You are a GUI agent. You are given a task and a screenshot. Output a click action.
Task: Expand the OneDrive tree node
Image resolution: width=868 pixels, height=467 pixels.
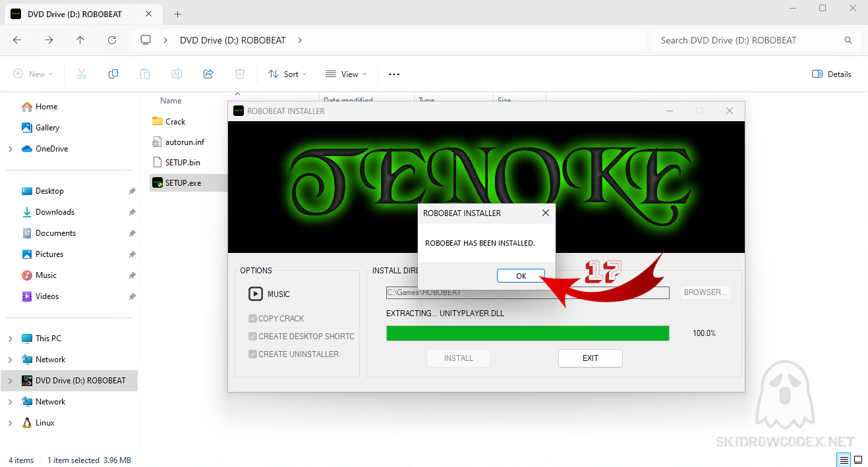point(10,149)
